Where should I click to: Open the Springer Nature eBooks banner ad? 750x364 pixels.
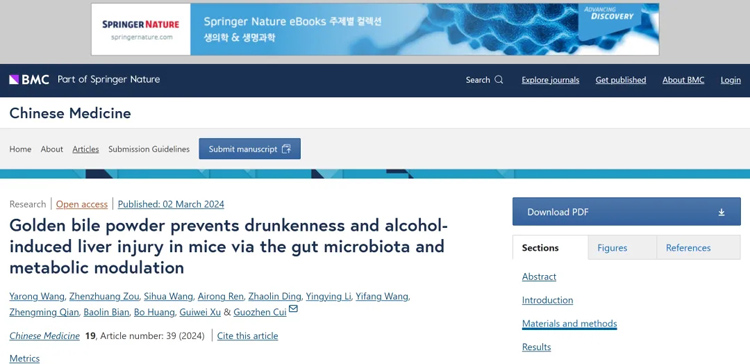pyautogui.click(x=375, y=29)
